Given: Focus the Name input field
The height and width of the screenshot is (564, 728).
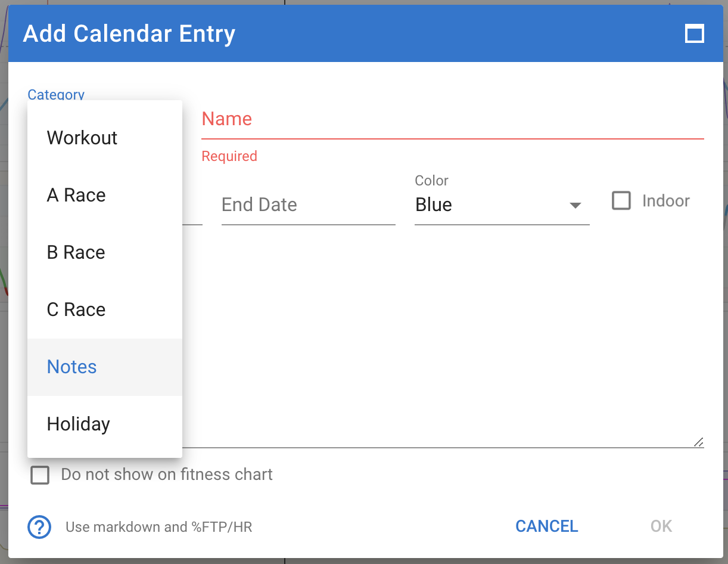Looking at the screenshot, I should (453, 119).
